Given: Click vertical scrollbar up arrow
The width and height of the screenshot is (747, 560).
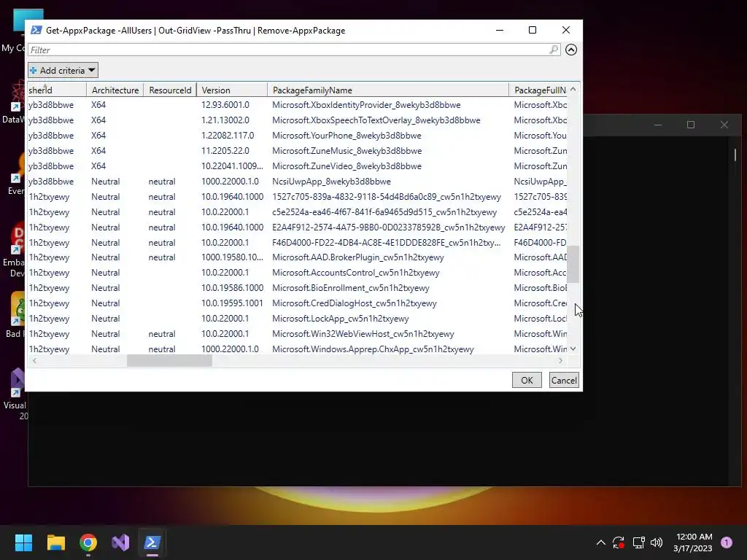Looking at the screenshot, I should click(573, 90).
